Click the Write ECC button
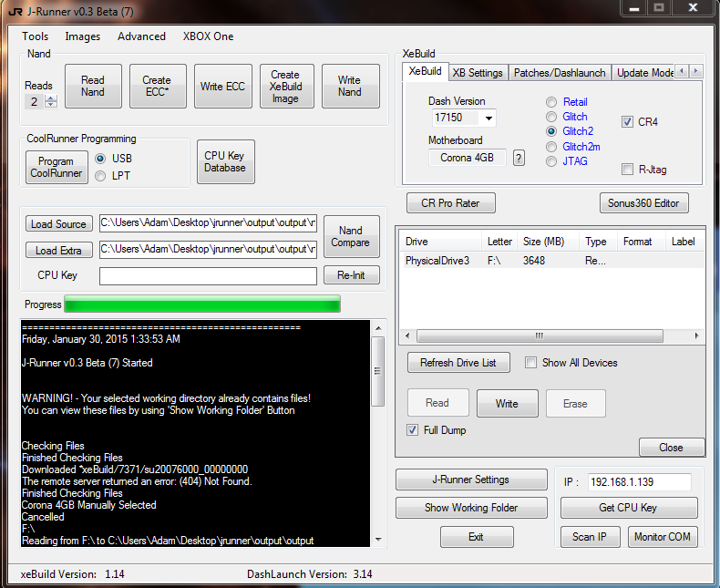This screenshot has height=588, width=720. click(x=222, y=86)
